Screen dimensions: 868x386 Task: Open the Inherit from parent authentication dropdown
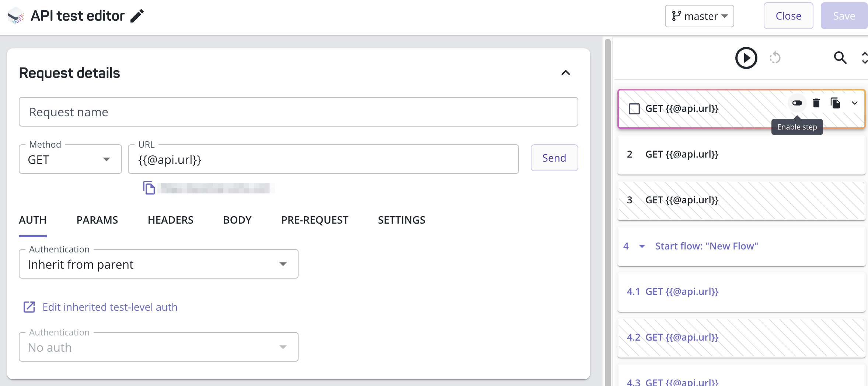click(x=158, y=264)
